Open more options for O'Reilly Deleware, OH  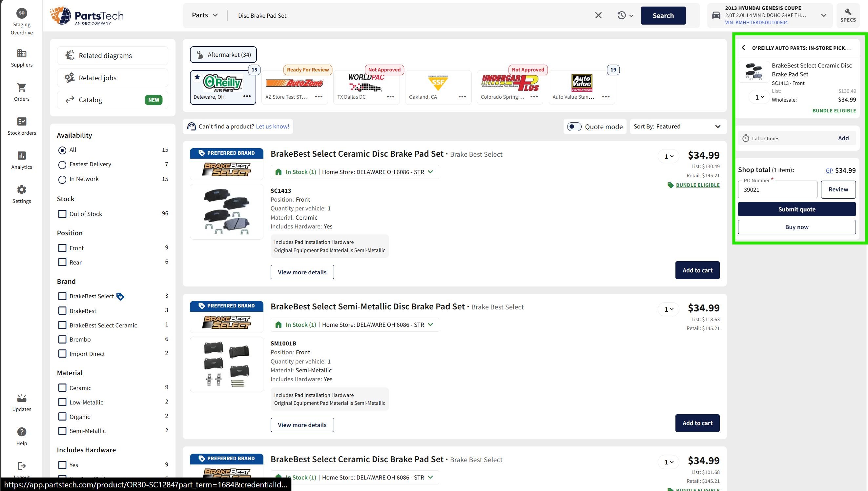coord(247,96)
